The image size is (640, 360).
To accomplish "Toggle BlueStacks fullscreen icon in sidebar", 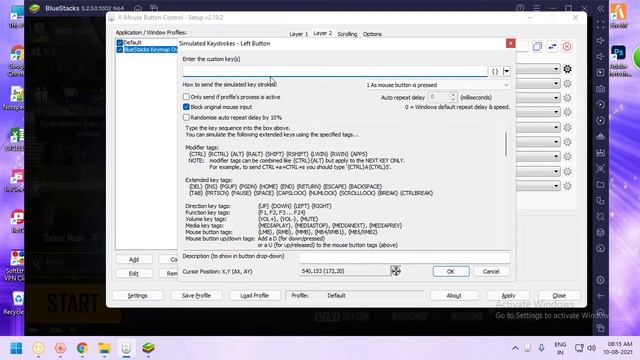I will (600, 25).
